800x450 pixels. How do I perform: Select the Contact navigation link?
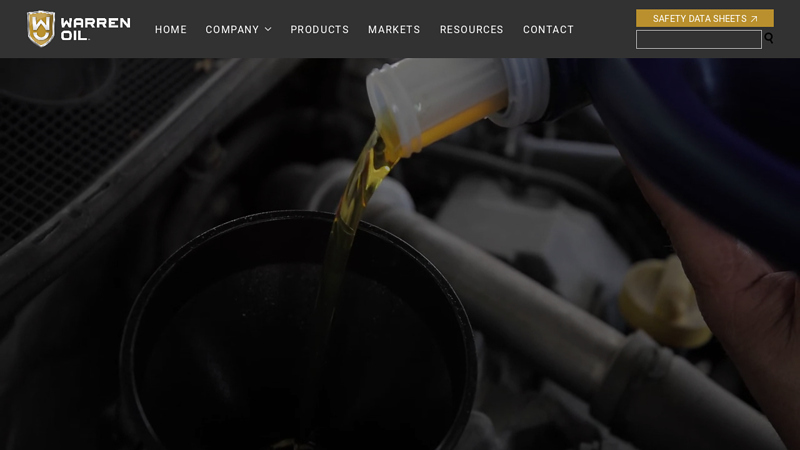point(548,30)
